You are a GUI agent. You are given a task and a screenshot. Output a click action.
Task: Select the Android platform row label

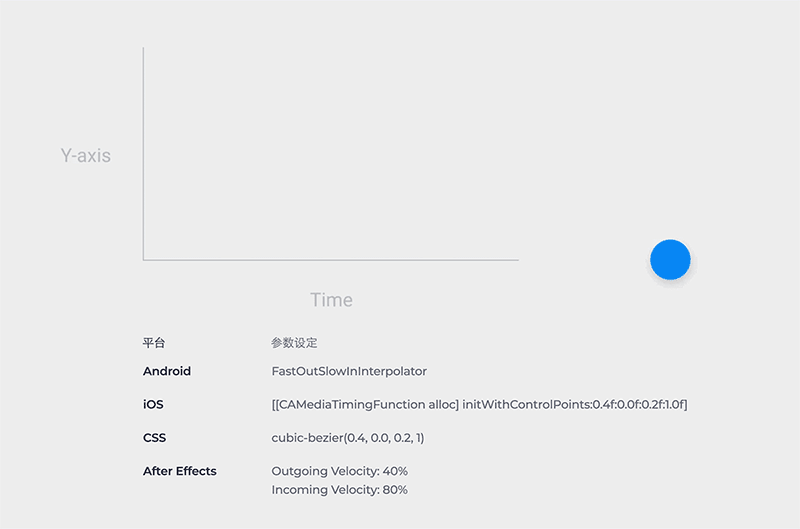tap(167, 371)
